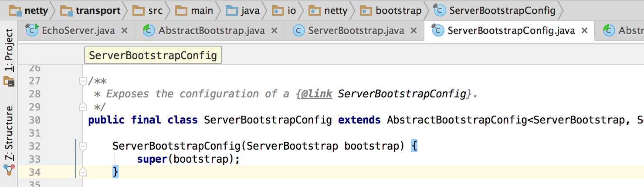
Task: Click the @link Javadoc tag
Action: [x=317, y=94]
